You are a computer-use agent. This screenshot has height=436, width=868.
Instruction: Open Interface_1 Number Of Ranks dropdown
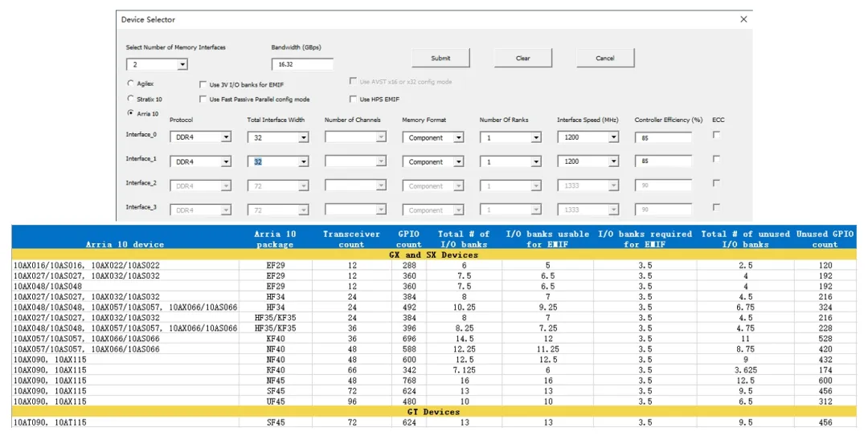click(536, 162)
